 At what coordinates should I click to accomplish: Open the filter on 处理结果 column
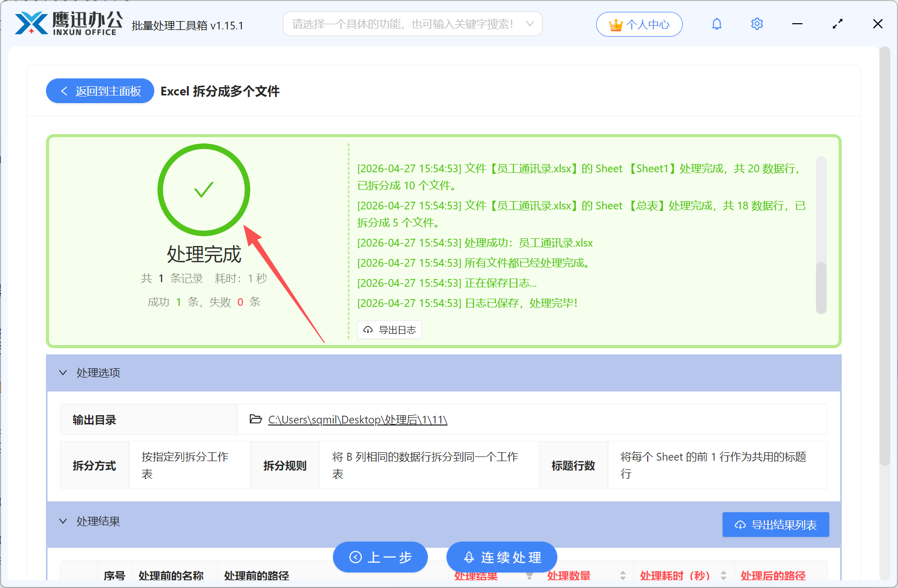tap(530, 576)
